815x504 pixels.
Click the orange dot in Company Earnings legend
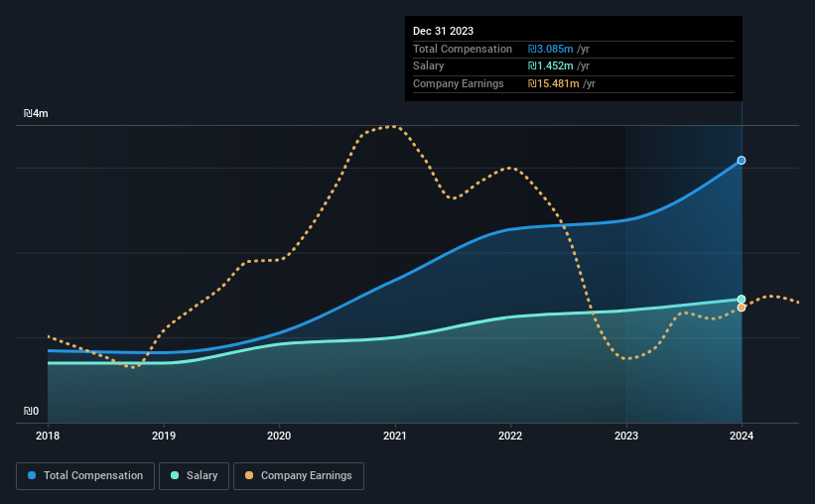tap(249, 475)
